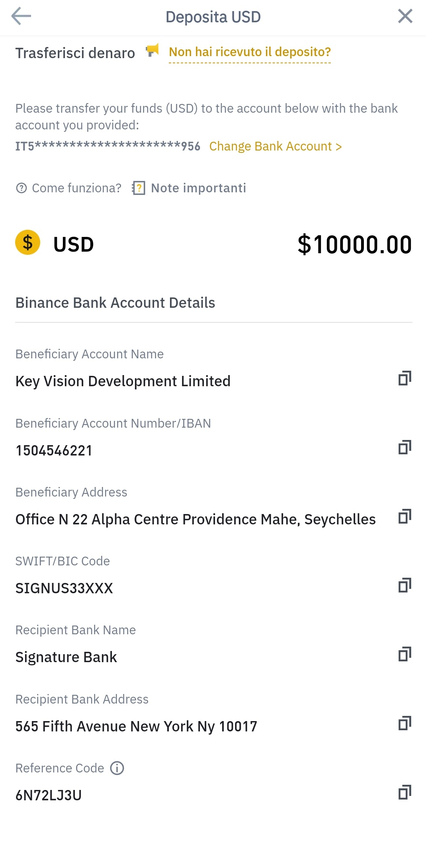Tap the back arrow icon
The width and height of the screenshot is (426, 868).
point(21,16)
